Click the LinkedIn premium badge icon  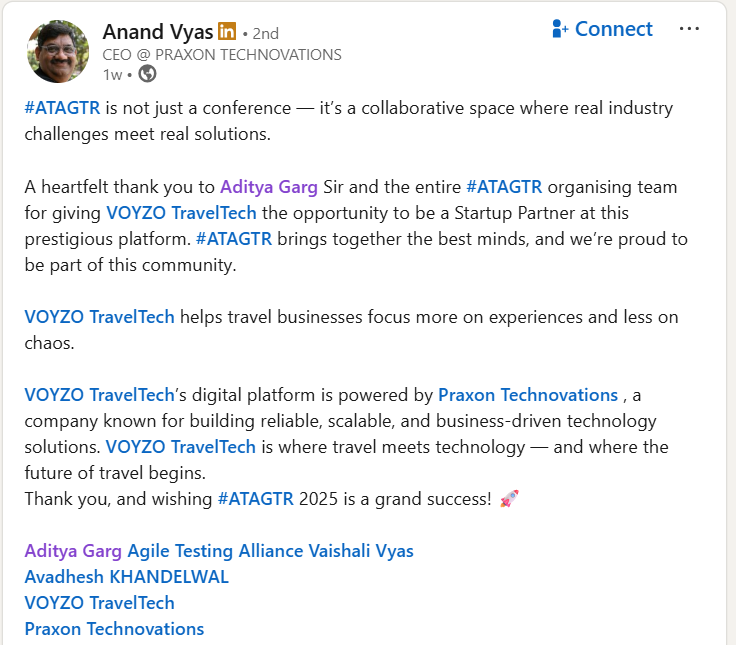(227, 33)
